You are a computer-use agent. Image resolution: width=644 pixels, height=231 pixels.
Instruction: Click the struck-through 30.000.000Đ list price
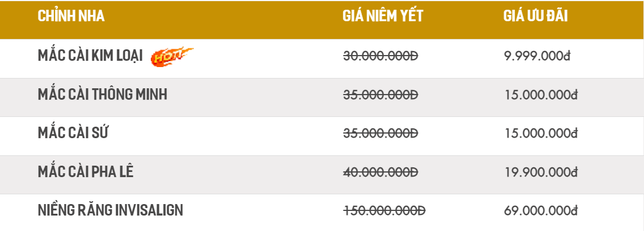point(381,57)
